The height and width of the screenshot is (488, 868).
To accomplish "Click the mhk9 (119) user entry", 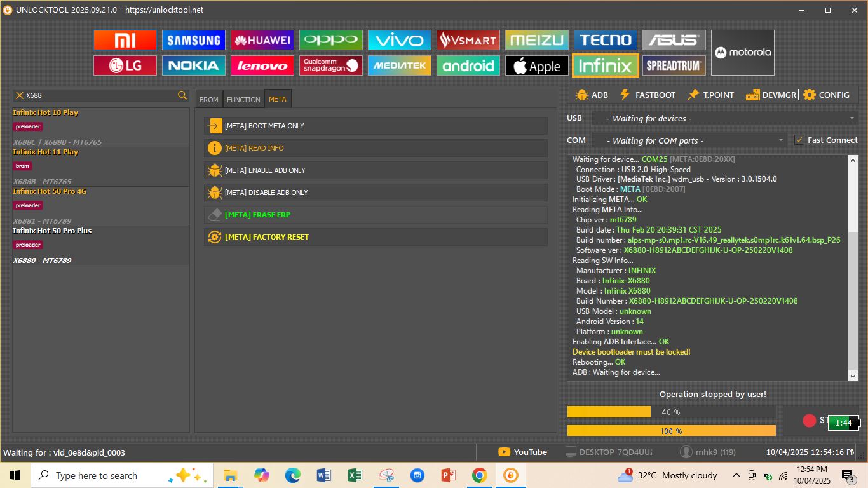I will 707,452.
